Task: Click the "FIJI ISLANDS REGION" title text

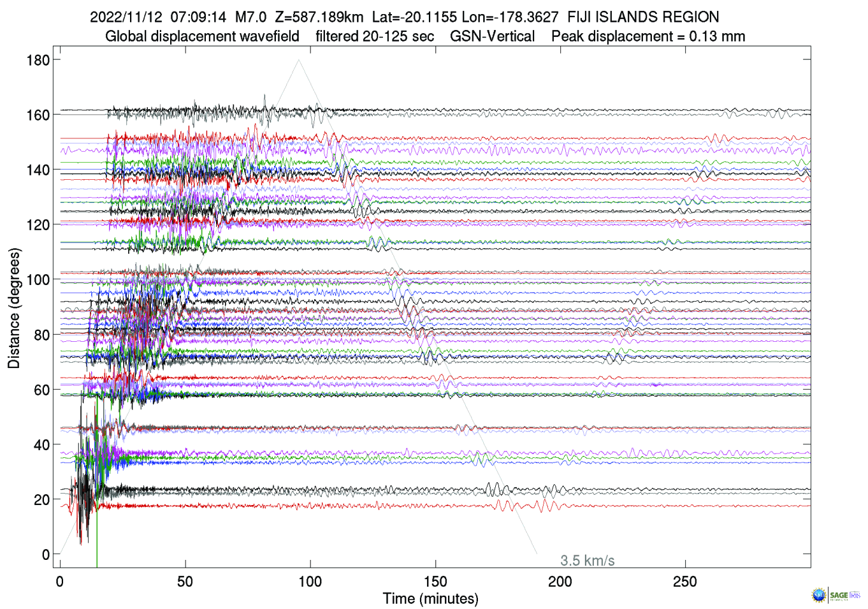Action: click(643, 17)
